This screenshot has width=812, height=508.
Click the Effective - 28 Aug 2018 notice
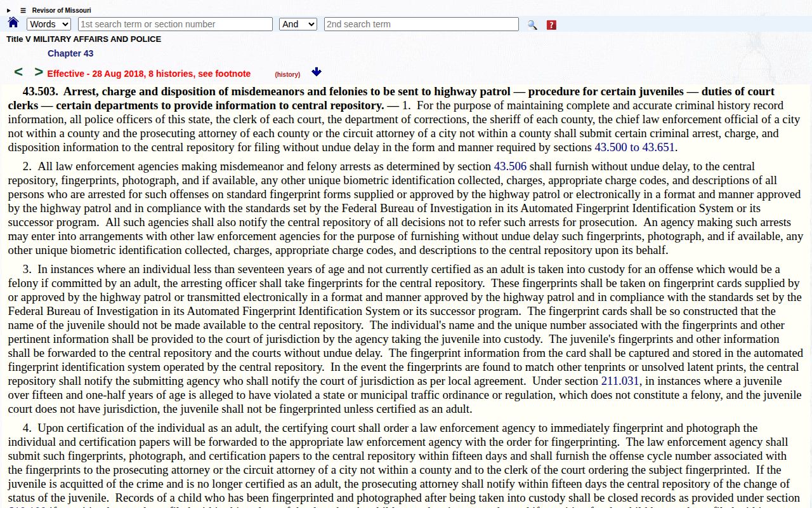coord(149,74)
